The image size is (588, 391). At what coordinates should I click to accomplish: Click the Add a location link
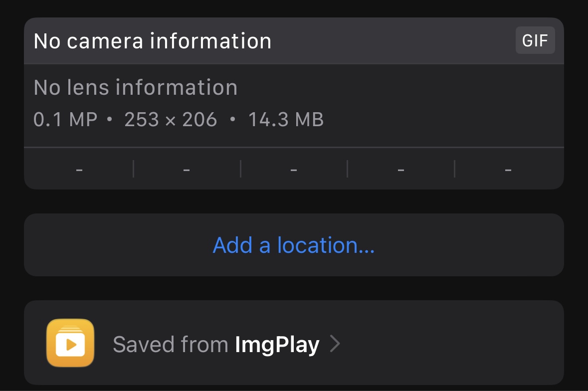(x=293, y=245)
